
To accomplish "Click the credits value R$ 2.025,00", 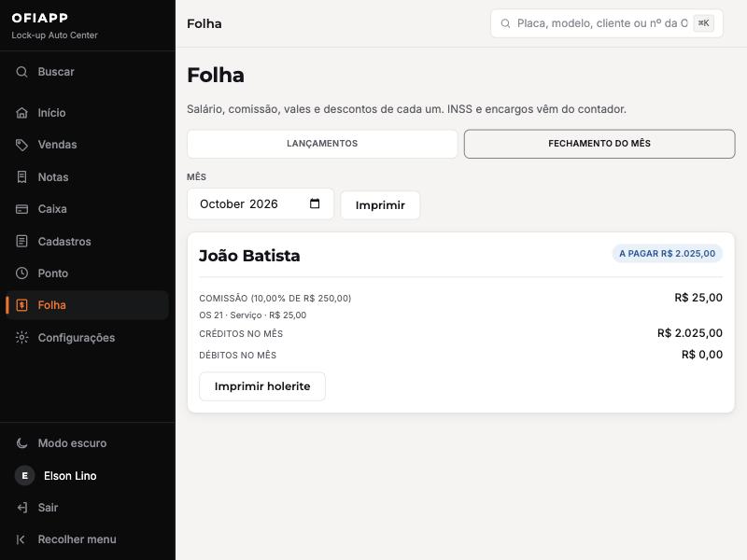I will (x=690, y=333).
